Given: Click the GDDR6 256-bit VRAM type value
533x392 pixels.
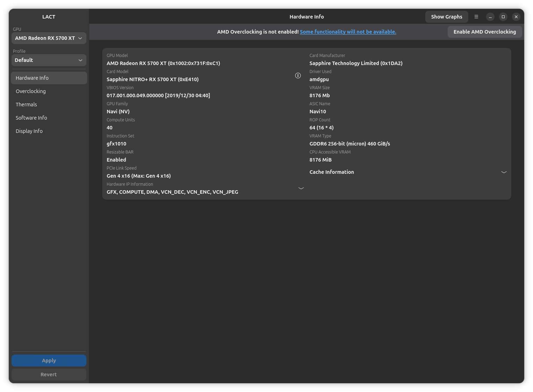Looking at the screenshot, I should click(350, 144).
